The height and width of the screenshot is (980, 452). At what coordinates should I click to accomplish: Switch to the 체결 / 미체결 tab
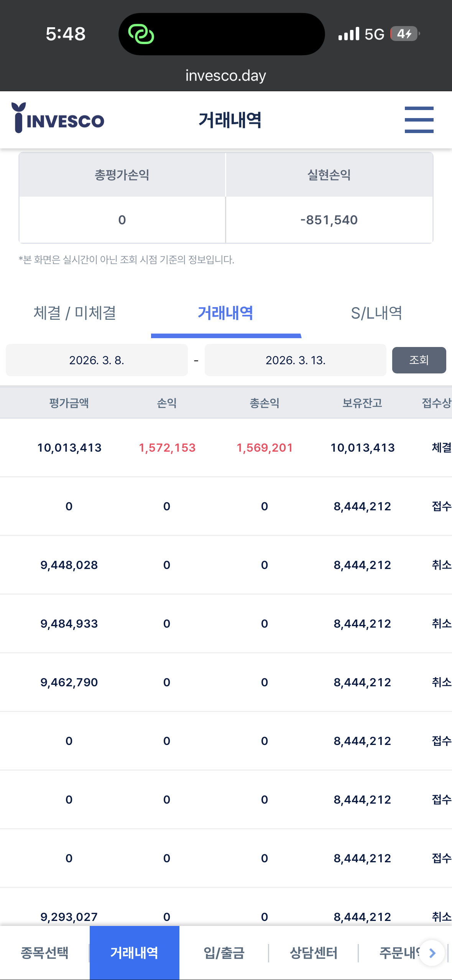[75, 313]
